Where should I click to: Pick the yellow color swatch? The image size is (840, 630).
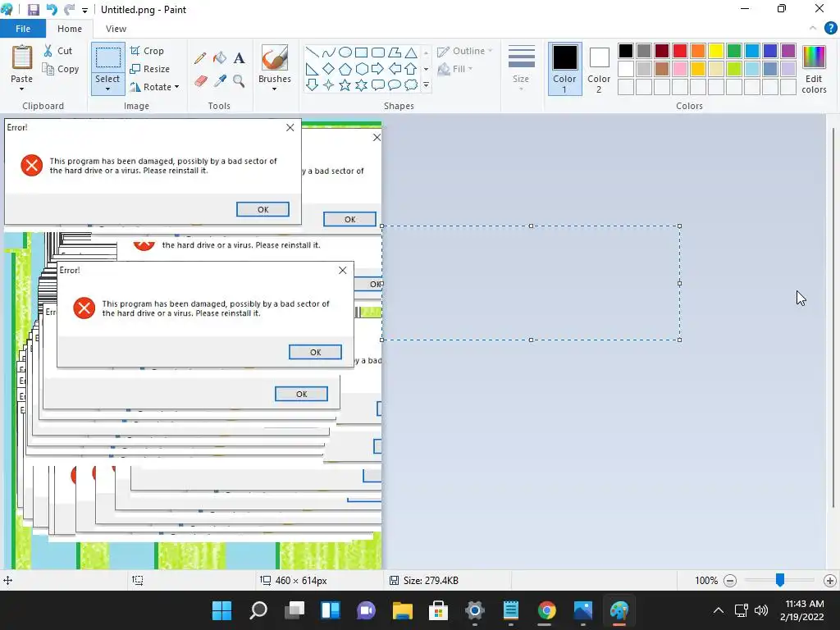(715, 51)
